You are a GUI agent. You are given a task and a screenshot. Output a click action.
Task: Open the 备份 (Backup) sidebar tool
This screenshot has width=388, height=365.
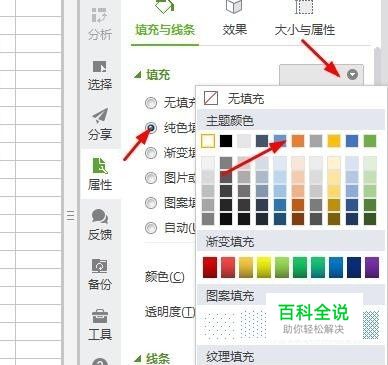(x=100, y=274)
